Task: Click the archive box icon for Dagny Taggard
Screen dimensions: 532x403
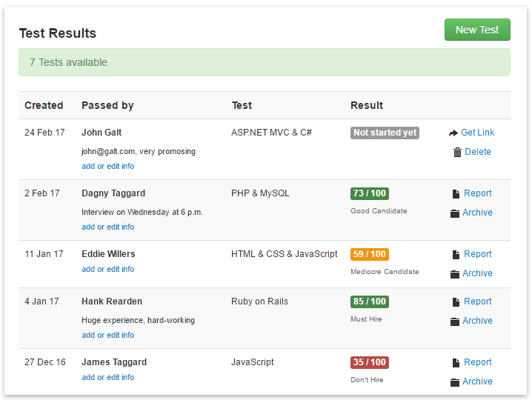Action: click(x=455, y=213)
